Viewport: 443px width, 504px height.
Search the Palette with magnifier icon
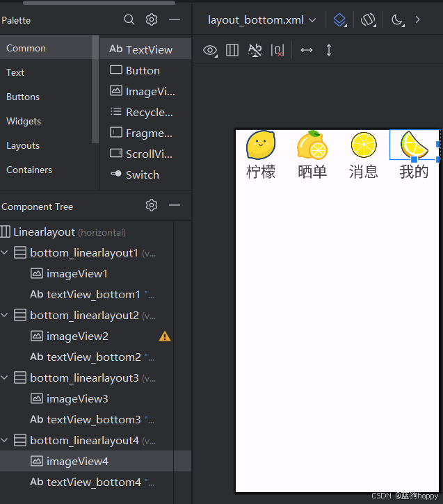129,19
